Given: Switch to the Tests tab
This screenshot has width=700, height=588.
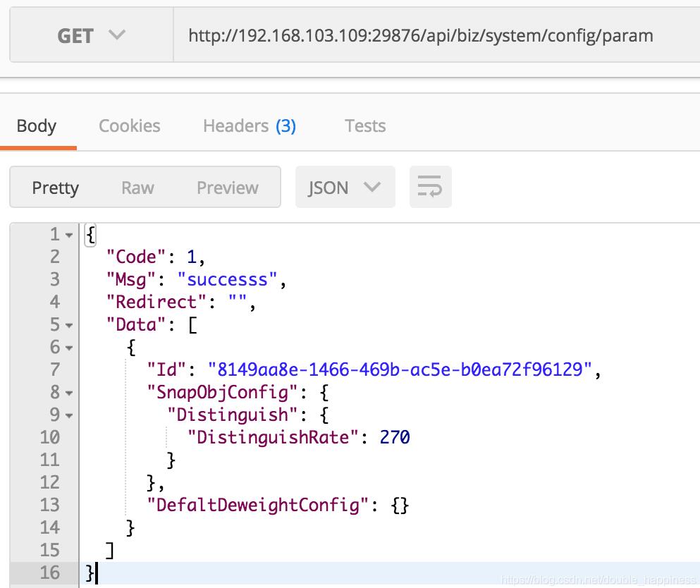Looking at the screenshot, I should tap(365, 125).
